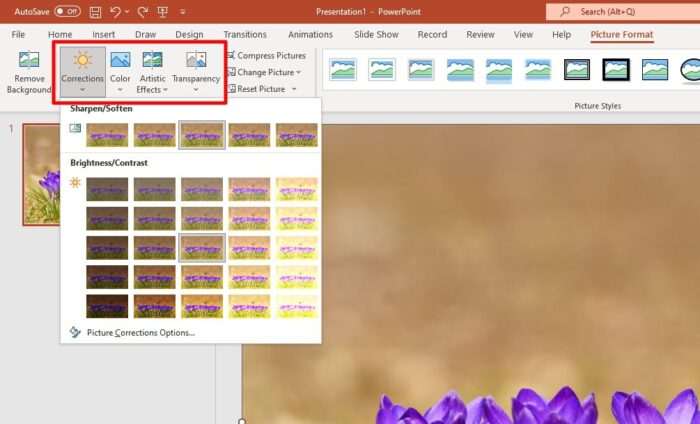Open the Transparency dropdown

point(196,72)
